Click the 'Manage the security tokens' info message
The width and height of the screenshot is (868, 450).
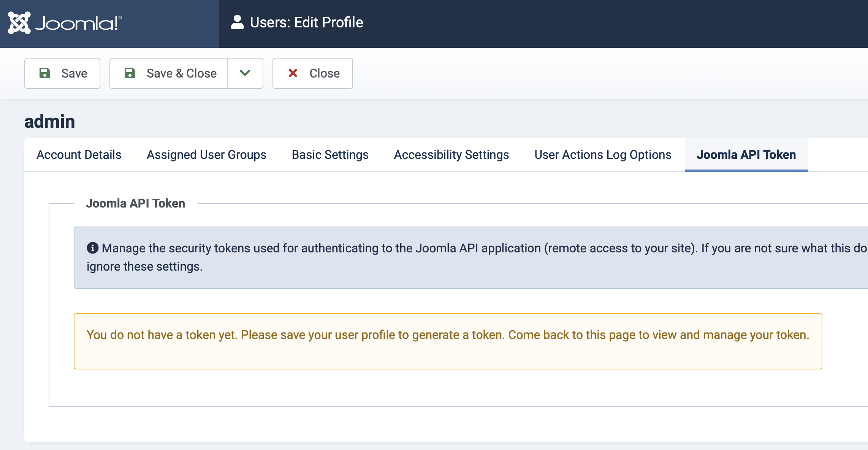click(471, 258)
